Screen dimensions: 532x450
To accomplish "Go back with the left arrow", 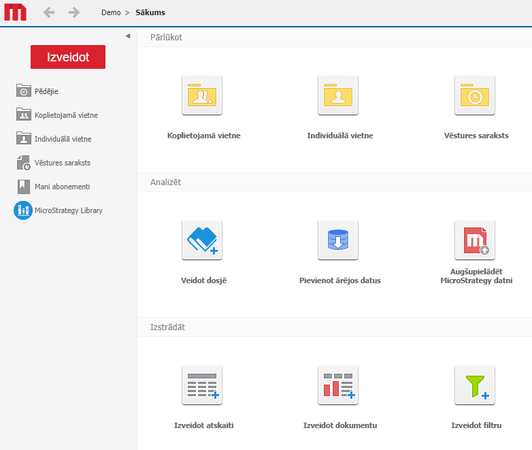I will pos(49,13).
